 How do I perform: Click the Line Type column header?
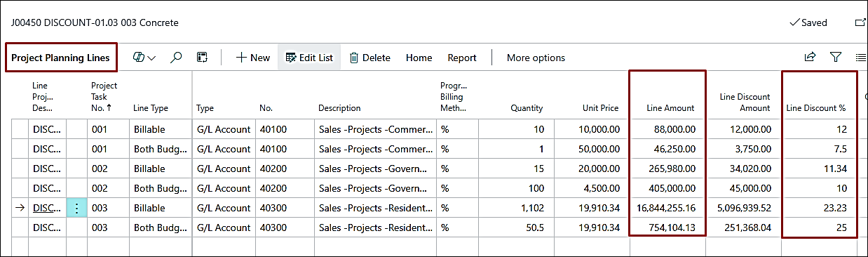point(151,108)
